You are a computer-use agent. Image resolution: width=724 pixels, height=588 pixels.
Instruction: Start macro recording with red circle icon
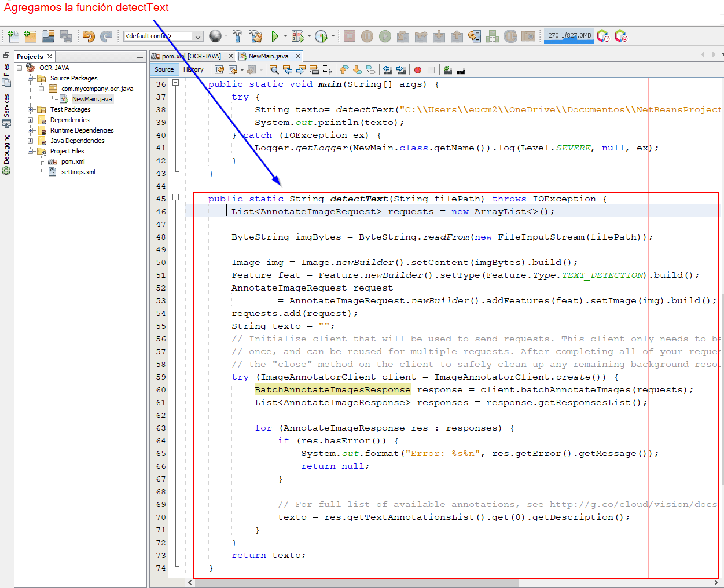(x=417, y=70)
